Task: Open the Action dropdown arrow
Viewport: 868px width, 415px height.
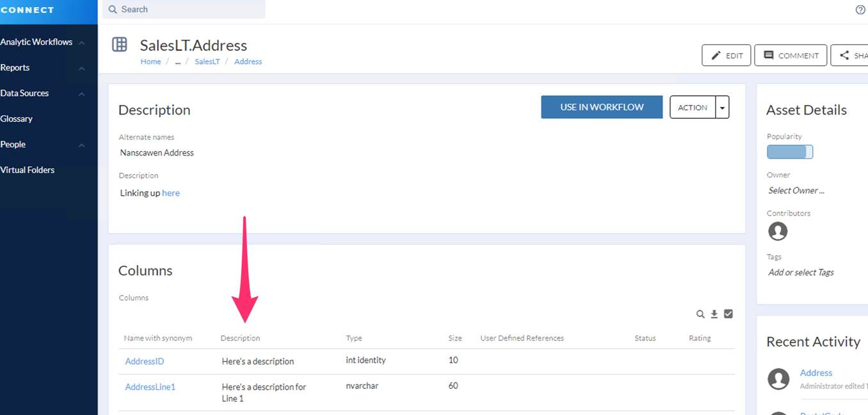Action: click(722, 107)
